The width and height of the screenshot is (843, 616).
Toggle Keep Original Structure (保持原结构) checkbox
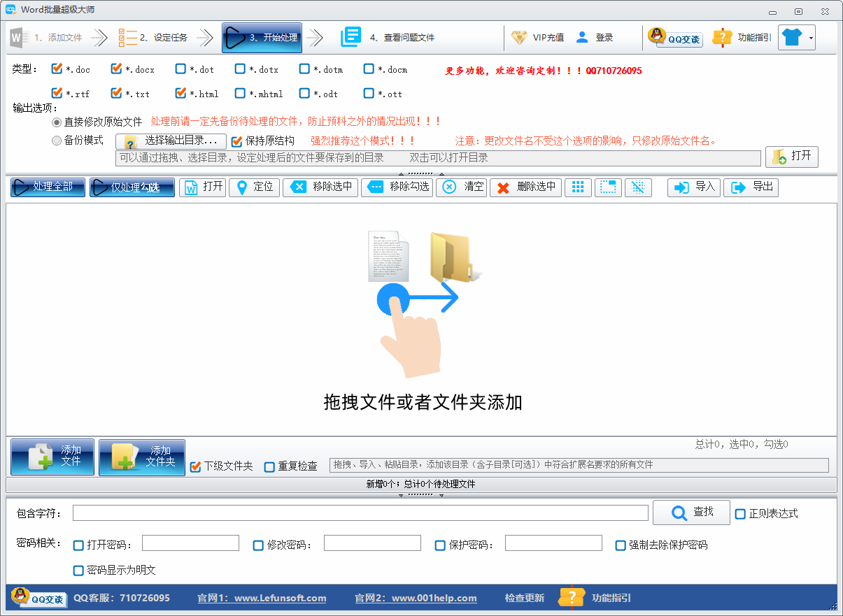tap(236, 141)
